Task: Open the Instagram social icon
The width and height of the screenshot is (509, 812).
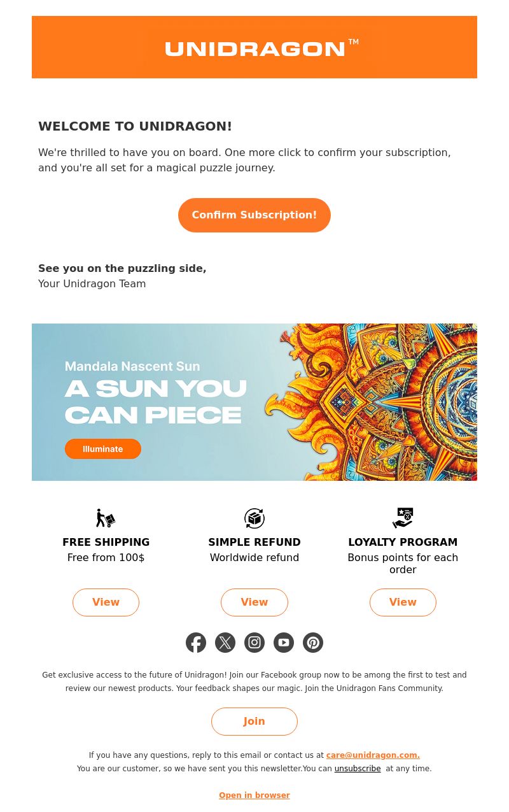Action: (254, 643)
